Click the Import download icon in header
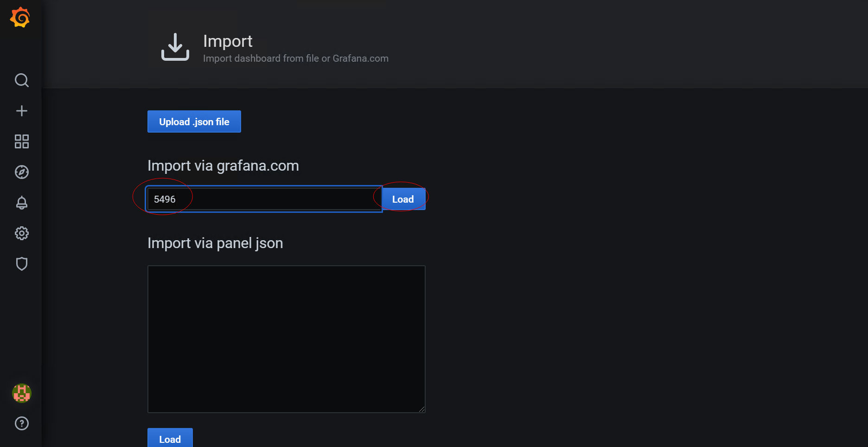 pos(175,47)
